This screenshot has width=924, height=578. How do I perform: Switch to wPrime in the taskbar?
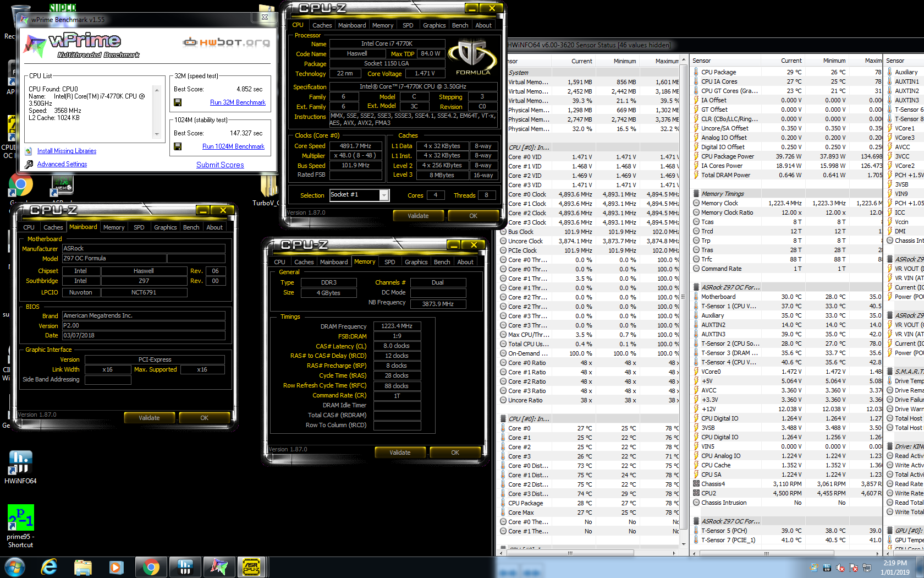coord(219,567)
